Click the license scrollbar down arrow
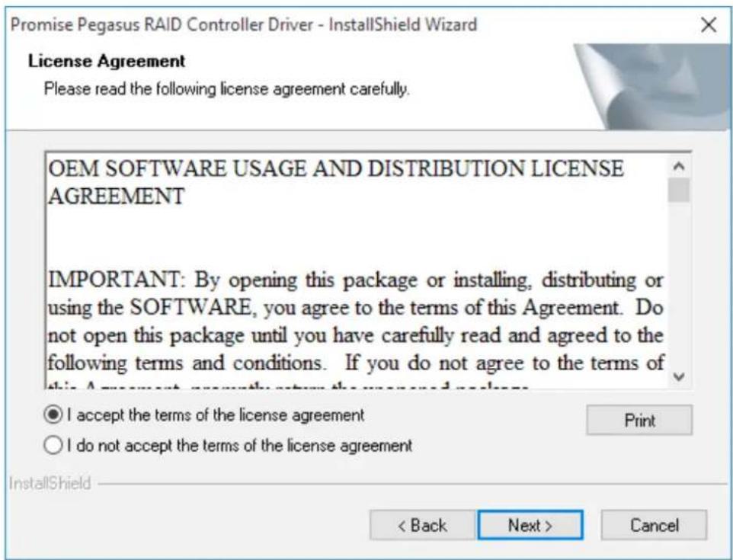Image resolution: width=733 pixels, height=560 pixels. point(679,376)
